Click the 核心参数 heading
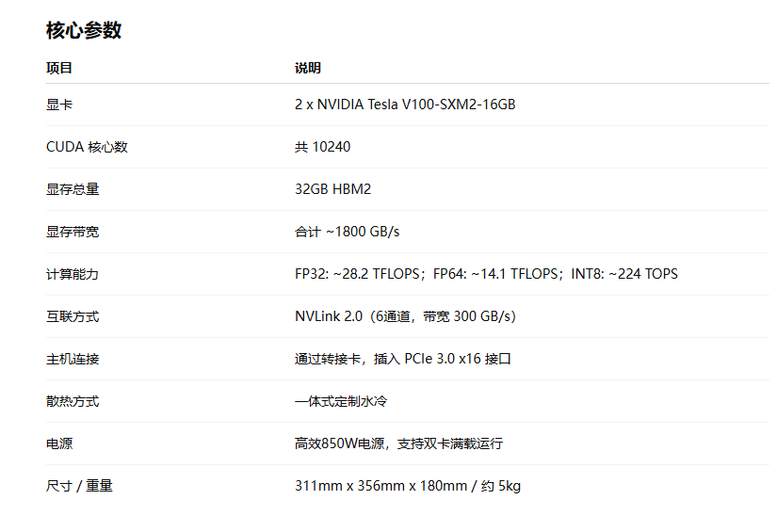This screenshot has height=532, width=777. (x=84, y=30)
